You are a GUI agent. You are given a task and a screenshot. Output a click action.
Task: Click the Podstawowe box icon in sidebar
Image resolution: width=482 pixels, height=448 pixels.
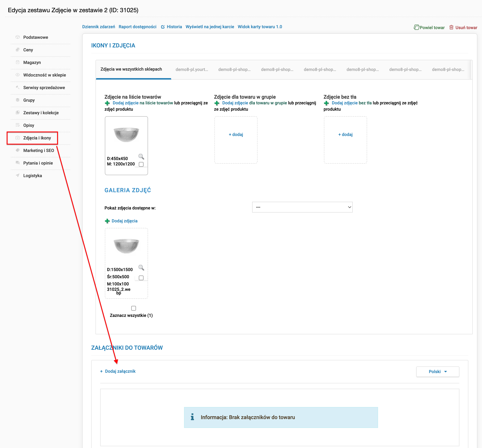(x=17, y=37)
